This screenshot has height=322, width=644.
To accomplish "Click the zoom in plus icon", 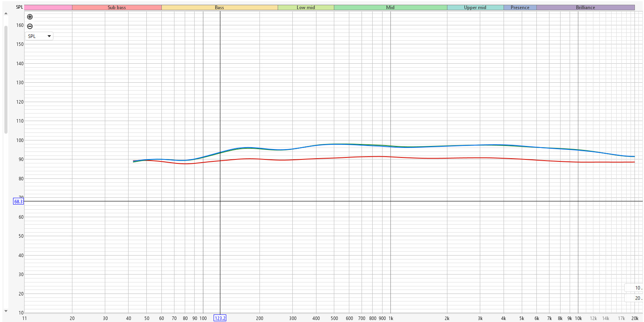I will click(30, 17).
